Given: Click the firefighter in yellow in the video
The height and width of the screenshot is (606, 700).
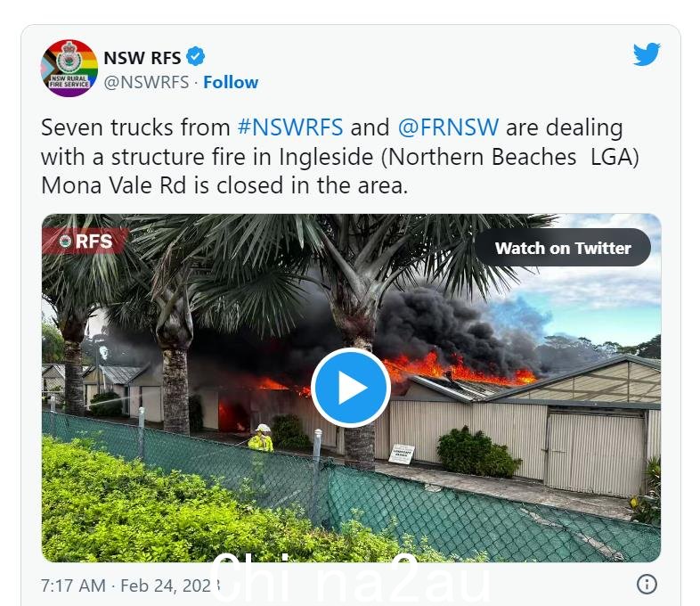Looking at the screenshot, I should pos(261,438).
